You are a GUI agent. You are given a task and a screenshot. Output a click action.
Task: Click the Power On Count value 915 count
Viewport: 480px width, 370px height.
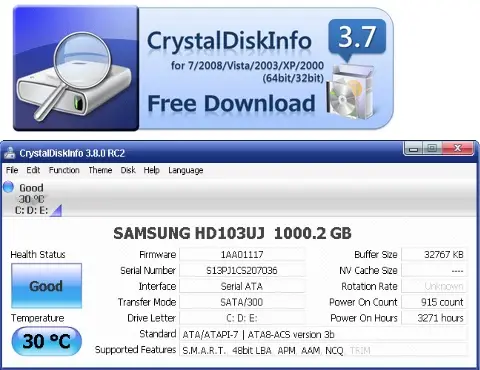434,302
